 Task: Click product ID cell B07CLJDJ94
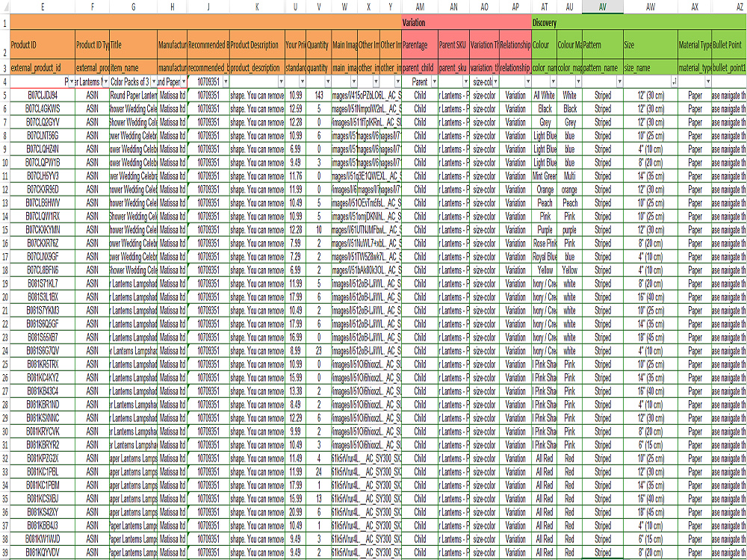pos(43,96)
